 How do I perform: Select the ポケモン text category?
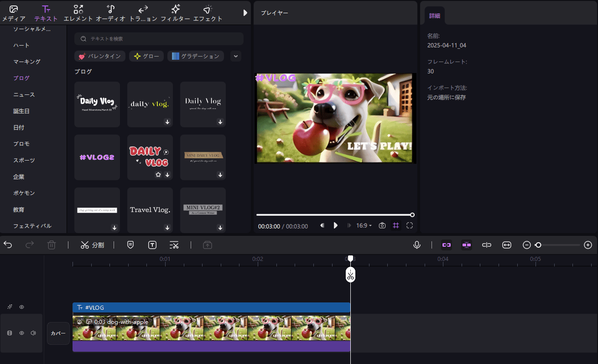[x=24, y=193]
